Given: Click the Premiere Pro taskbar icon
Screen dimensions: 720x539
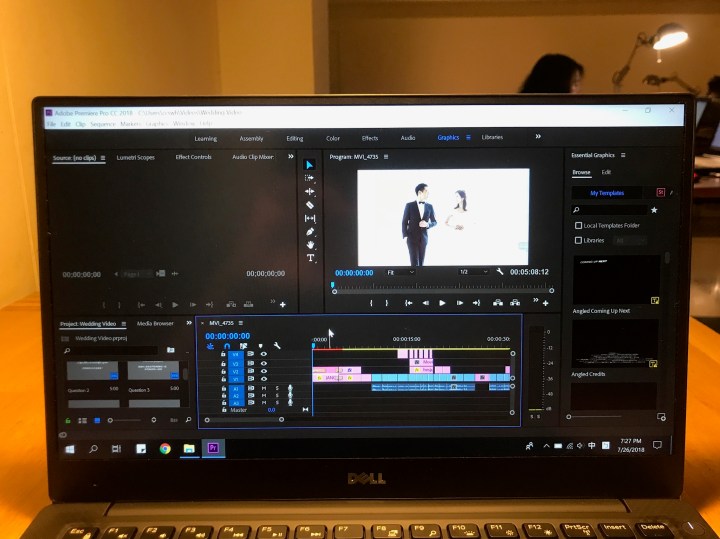Looking at the screenshot, I should coord(213,449).
